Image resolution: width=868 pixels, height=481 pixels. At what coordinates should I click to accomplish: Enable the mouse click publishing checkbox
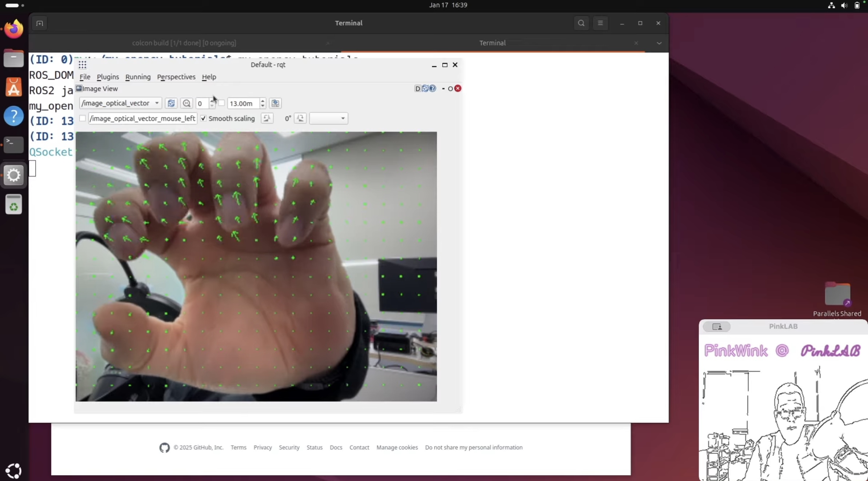tap(83, 119)
